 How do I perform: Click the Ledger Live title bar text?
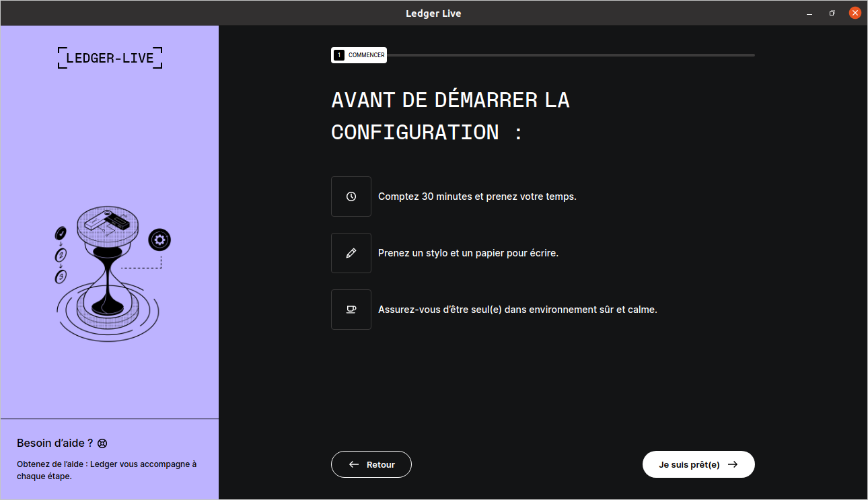[433, 13]
